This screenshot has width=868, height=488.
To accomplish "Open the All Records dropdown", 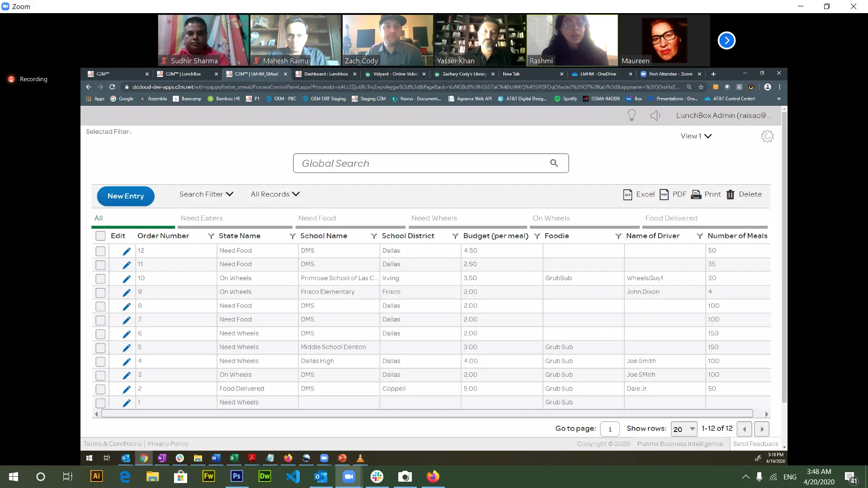I will [x=275, y=194].
